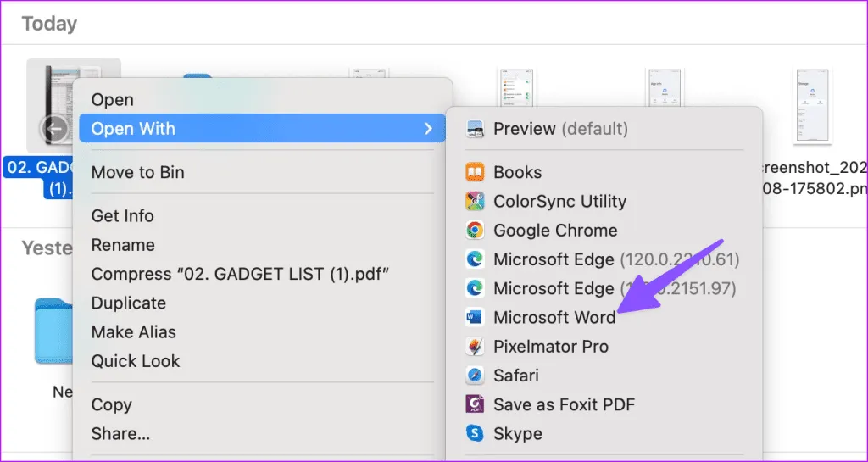Choose Duplicate from the menu
Image resolution: width=868 pixels, height=462 pixels.
[128, 303]
